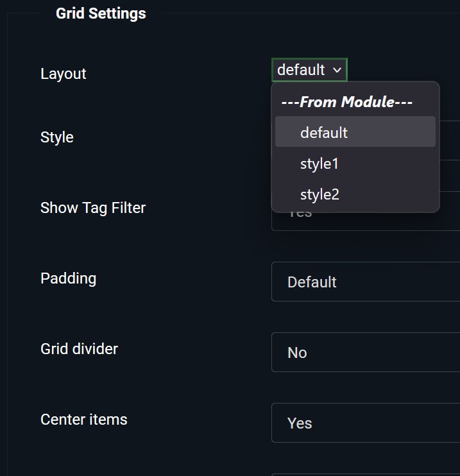Click the cut-off field below Center items
This screenshot has height=476, width=460.
(366, 474)
